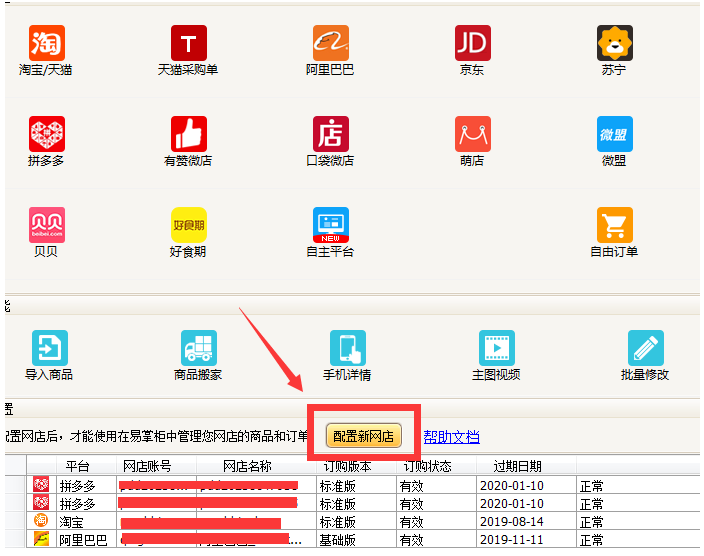Click 正常 status in 淘宝 row
The height and width of the screenshot is (556, 704).
591,522
